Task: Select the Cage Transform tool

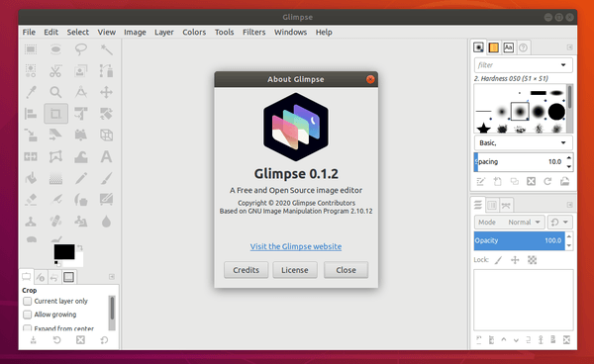Action: 55,156
